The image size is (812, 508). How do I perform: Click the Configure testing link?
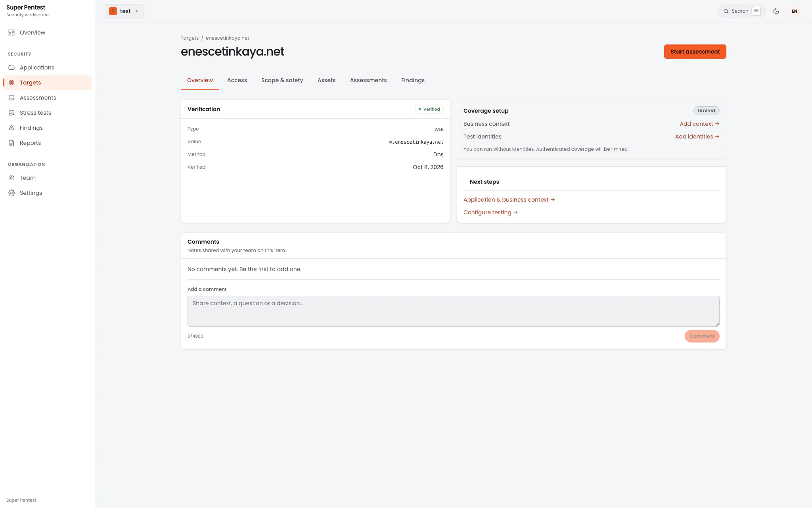click(x=490, y=212)
